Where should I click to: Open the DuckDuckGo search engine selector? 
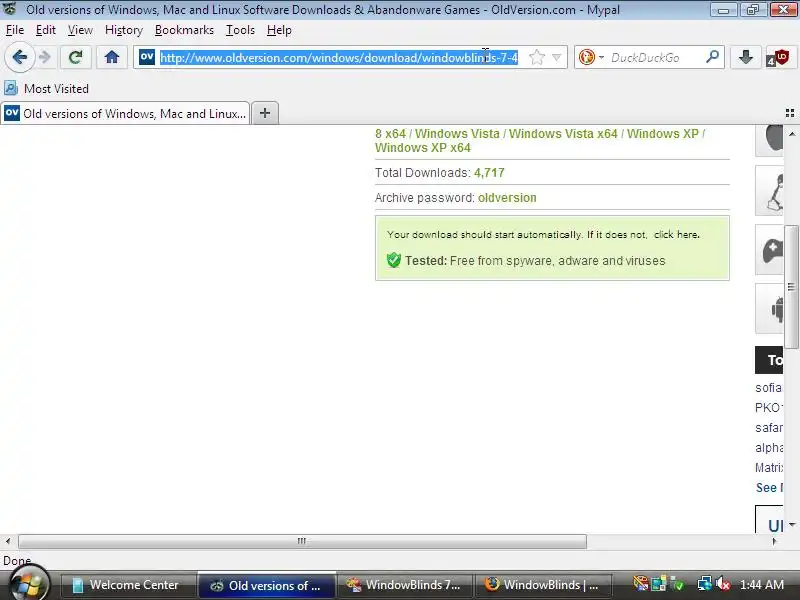click(x=591, y=57)
